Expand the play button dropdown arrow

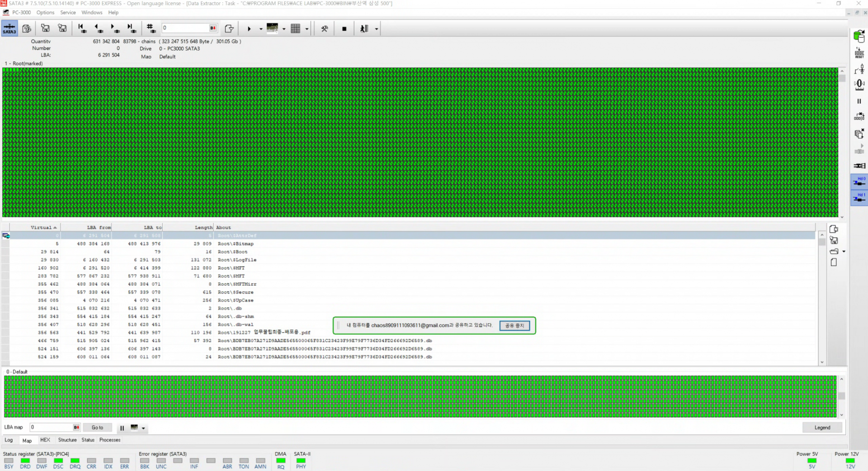point(261,29)
